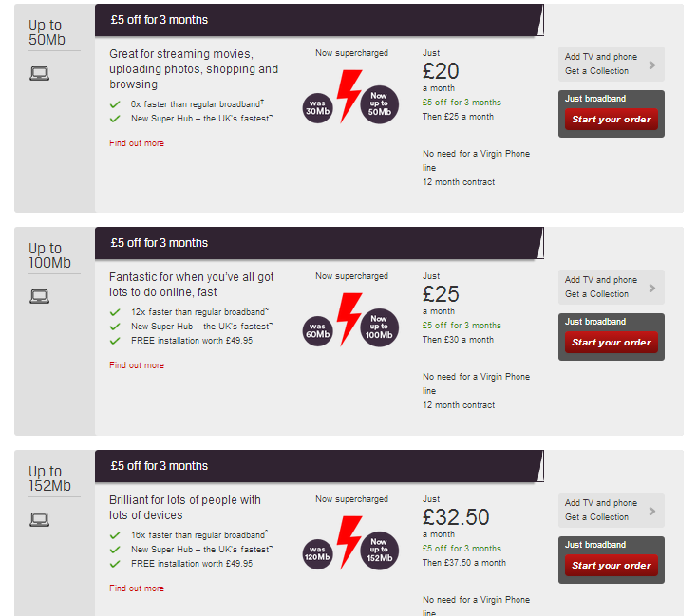
Task: Start your order for 50Mb broadband
Action: point(611,120)
